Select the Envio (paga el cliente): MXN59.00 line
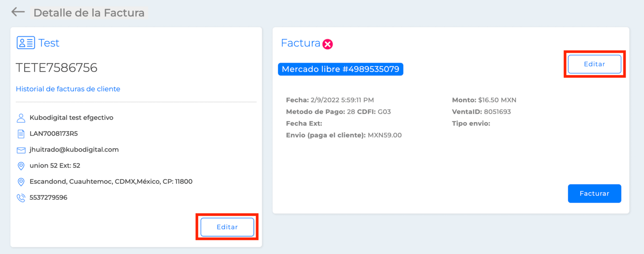The width and height of the screenshot is (644, 254). click(x=344, y=135)
